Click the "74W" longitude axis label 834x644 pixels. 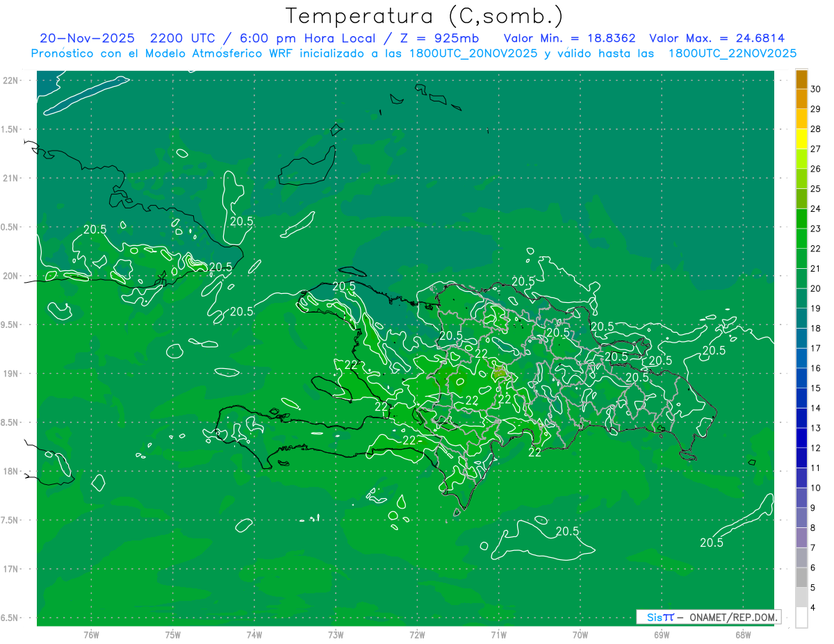click(254, 634)
